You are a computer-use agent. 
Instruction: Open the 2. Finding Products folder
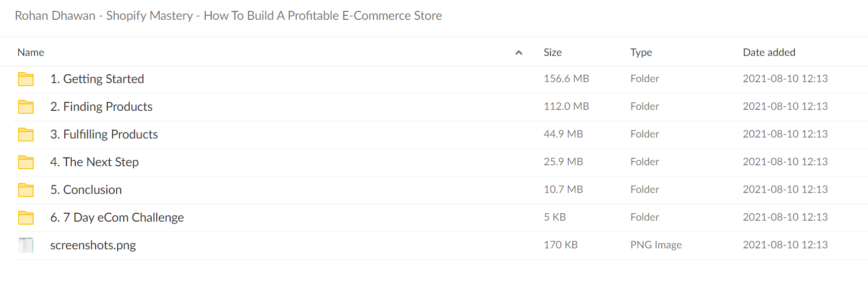coord(101,107)
